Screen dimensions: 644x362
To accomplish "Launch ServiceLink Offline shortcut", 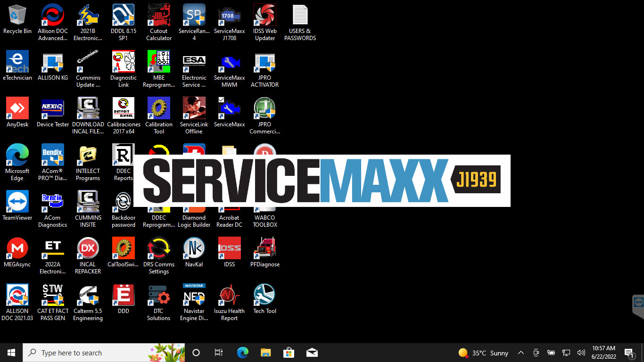I will click(x=194, y=115).
